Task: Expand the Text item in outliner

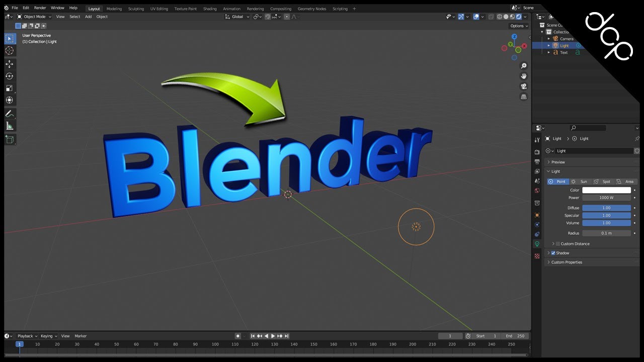Action: (x=549, y=52)
